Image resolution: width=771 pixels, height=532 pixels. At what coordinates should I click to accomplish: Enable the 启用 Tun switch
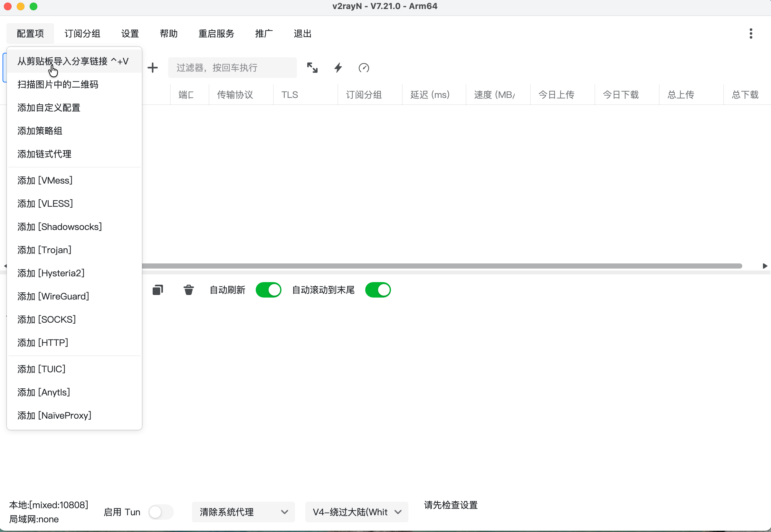point(161,512)
